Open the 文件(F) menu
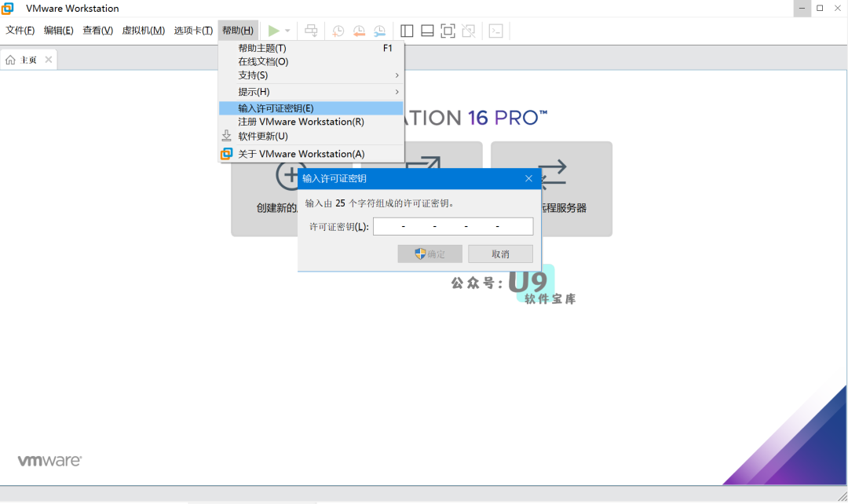 tap(20, 31)
